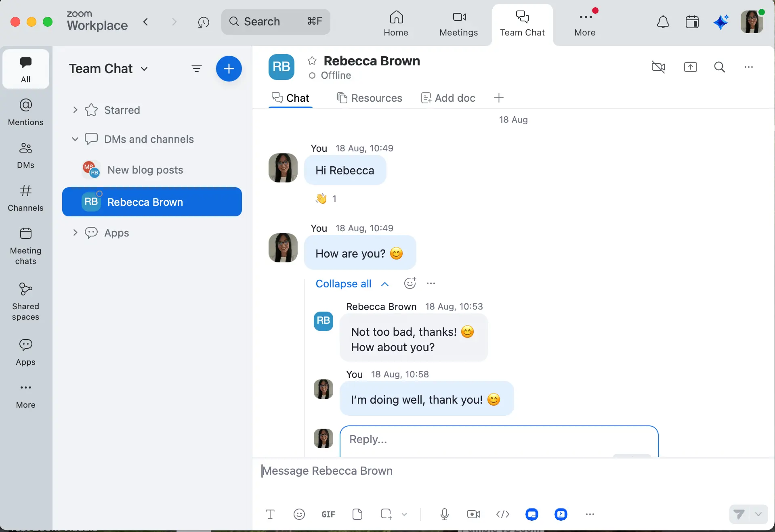
Task: Select the Rebecca Brown conversation
Action: click(152, 202)
